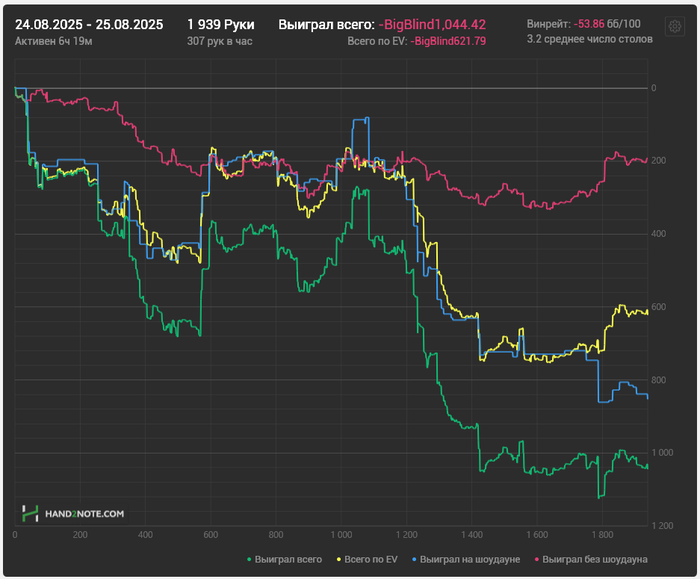Image resolution: width=700 pixels, height=579 pixels.
Task: Click the -BigBlind621.79 EV value
Action: (448, 42)
